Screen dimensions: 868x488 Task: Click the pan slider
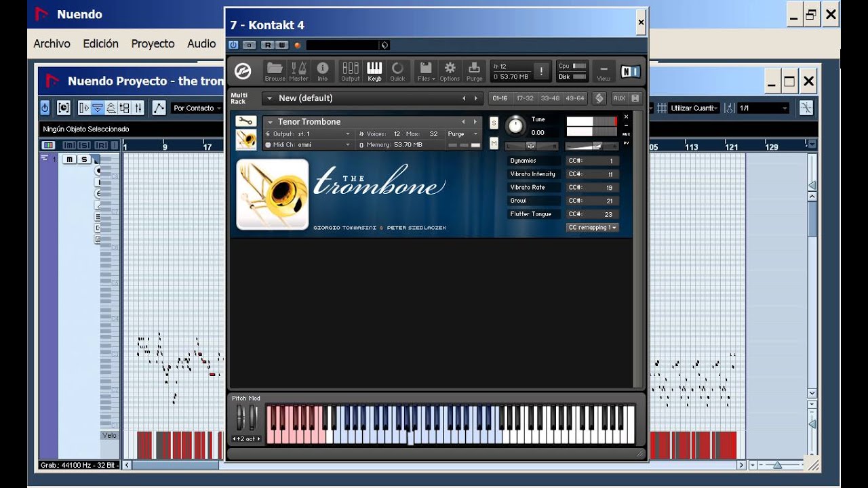click(531, 146)
